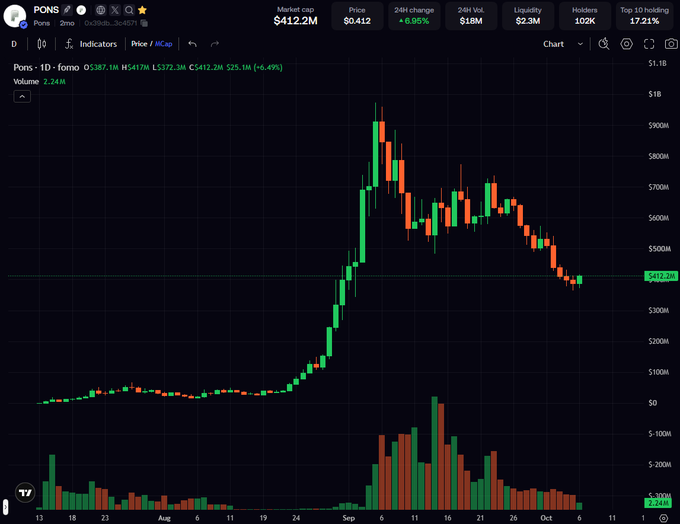
Task: Click the pencil edit icon beside PONS
Action: point(67,10)
